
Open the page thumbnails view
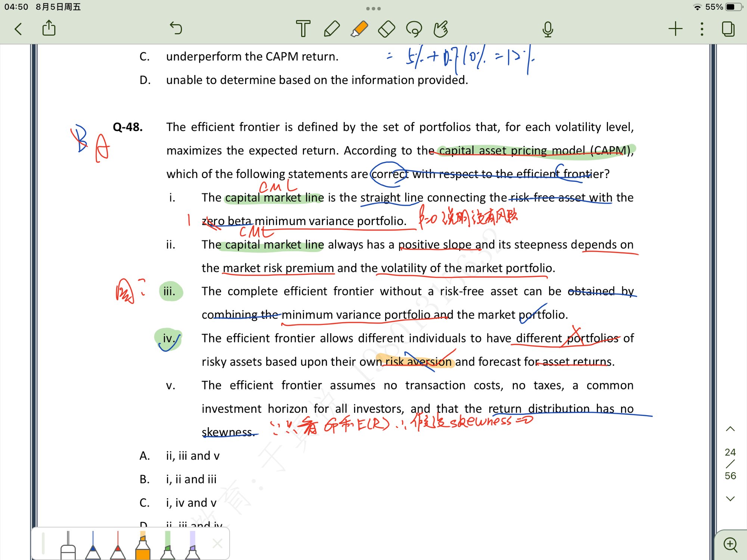(x=728, y=29)
